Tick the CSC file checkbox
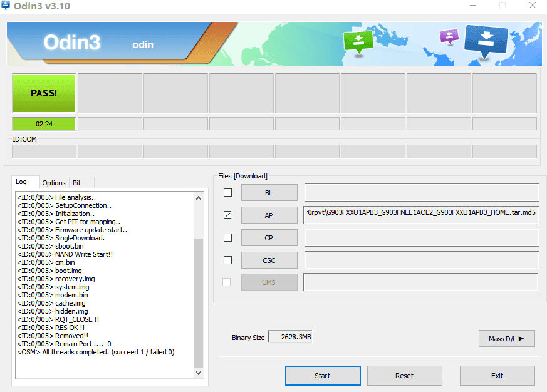 (x=228, y=260)
